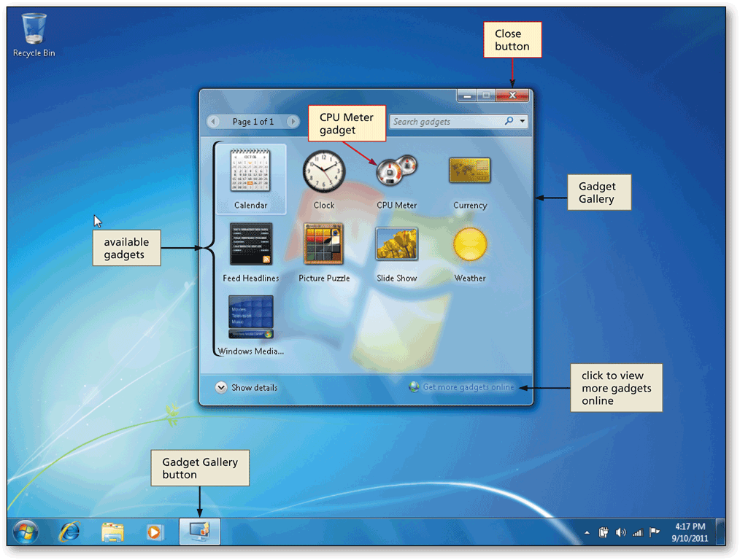Open the taskbar clock and date
Screen dimensions: 740x560
coord(690,532)
